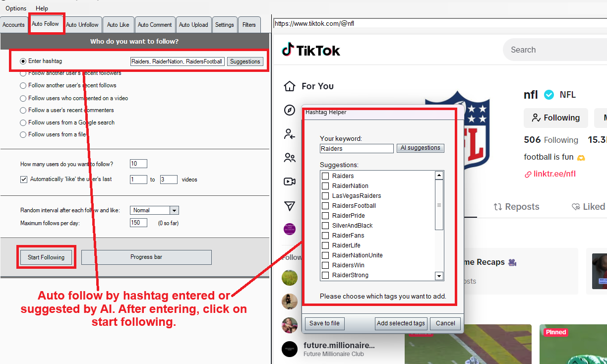Switch to the Filters tab
Viewport: 607px width, 364px height.
pyautogui.click(x=249, y=25)
